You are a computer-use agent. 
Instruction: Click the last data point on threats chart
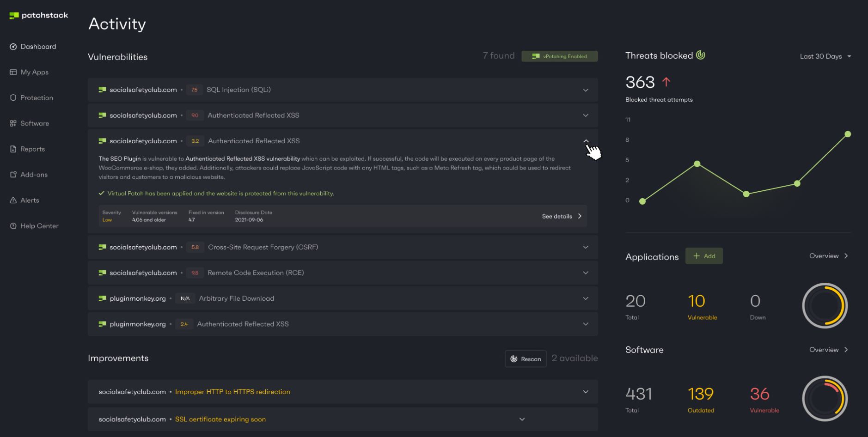pyautogui.click(x=848, y=134)
